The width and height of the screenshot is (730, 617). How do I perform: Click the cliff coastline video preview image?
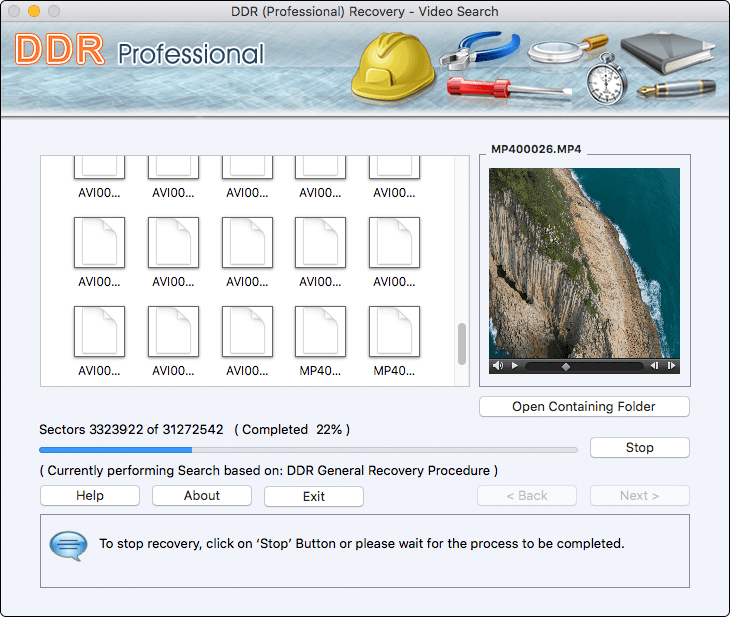point(584,263)
